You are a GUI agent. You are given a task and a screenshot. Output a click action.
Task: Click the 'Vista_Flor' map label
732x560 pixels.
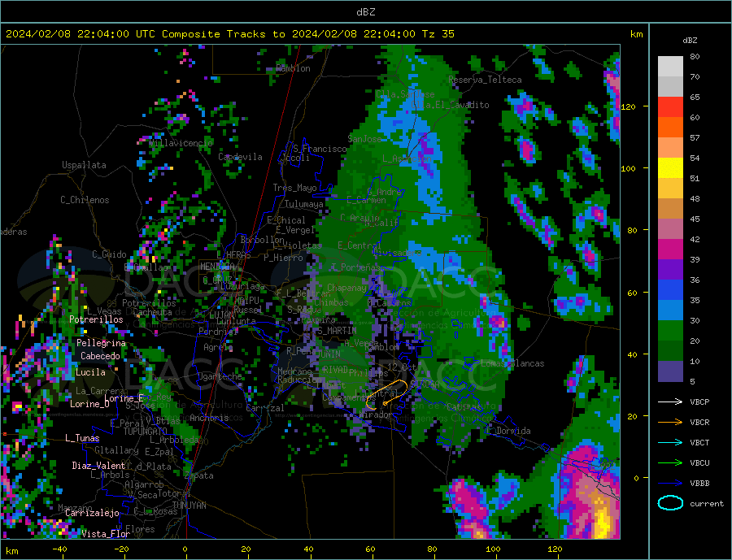tap(106, 534)
